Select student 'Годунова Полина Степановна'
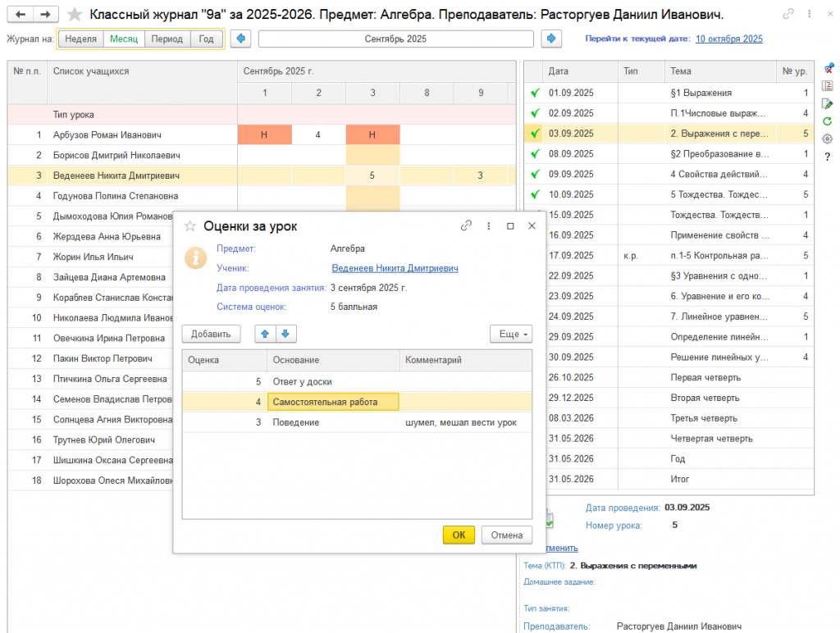The height and width of the screenshot is (633, 840). point(115,196)
